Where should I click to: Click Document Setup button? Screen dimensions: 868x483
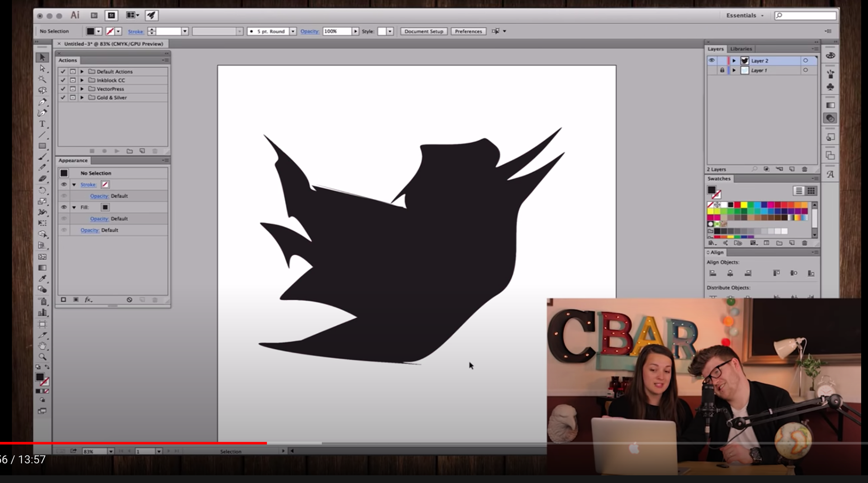(x=424, y=31)
